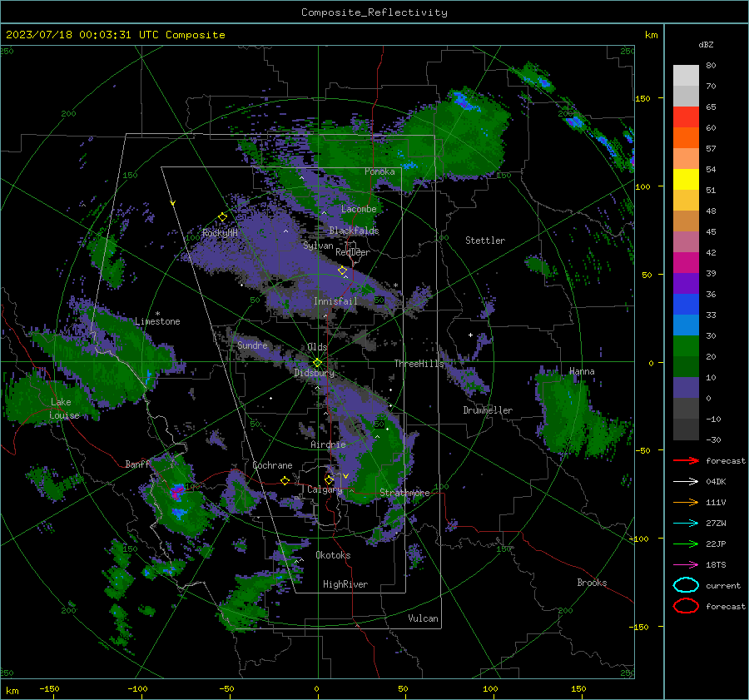Click the ThreeHills city label

419,364
